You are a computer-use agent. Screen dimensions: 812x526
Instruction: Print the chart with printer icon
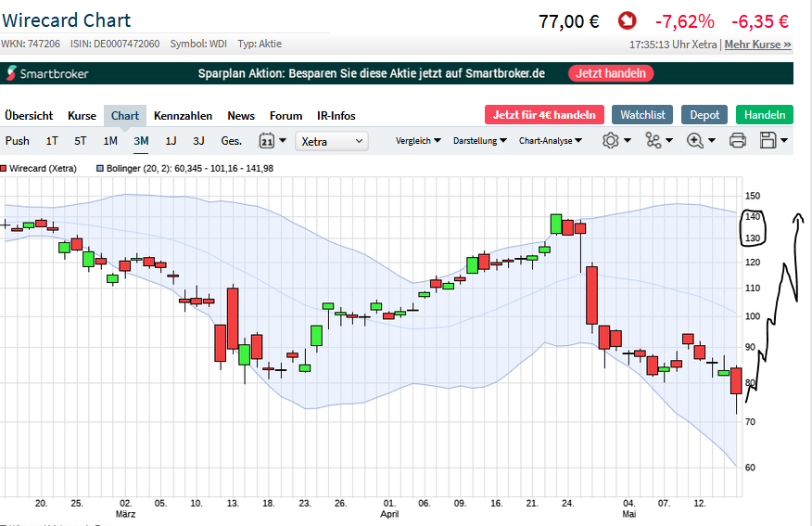738,140
